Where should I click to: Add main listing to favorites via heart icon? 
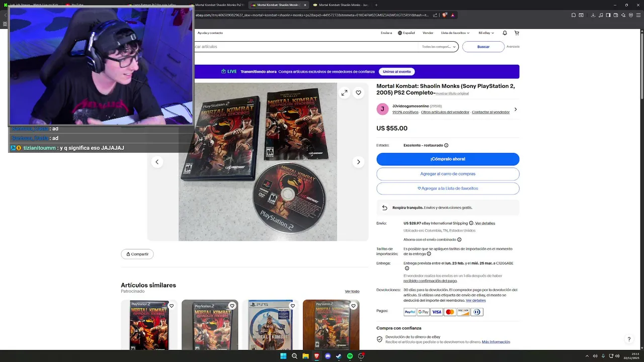[358, 93]
